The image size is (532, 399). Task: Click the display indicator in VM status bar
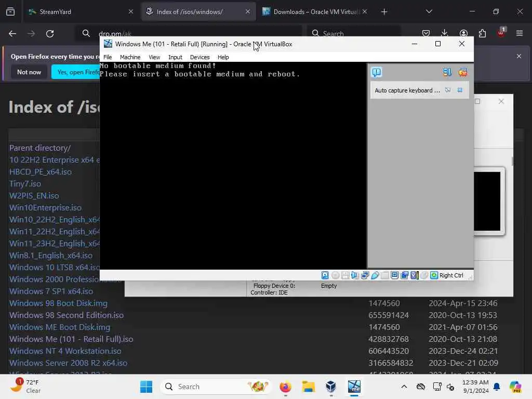coord(395,275)
